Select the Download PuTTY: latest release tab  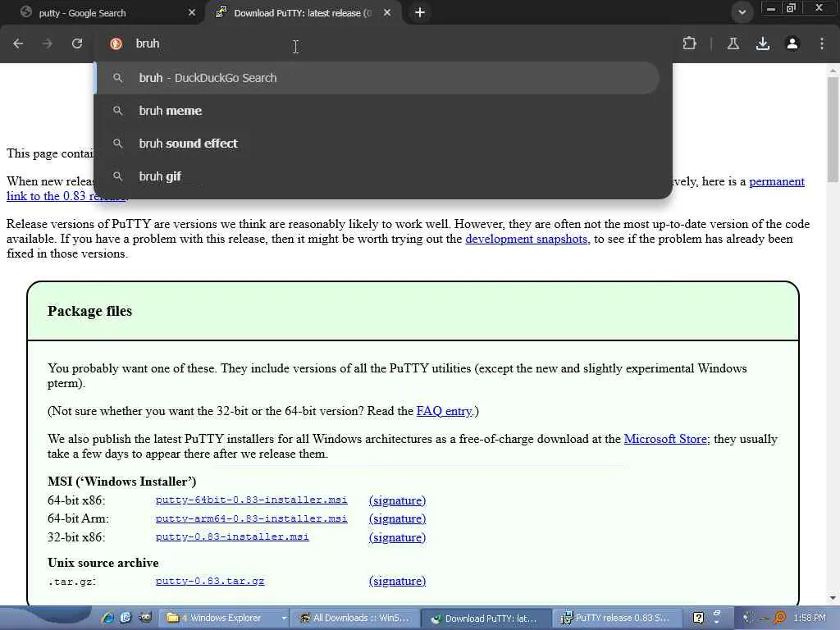pyautogui.click(x=303, y=13)
